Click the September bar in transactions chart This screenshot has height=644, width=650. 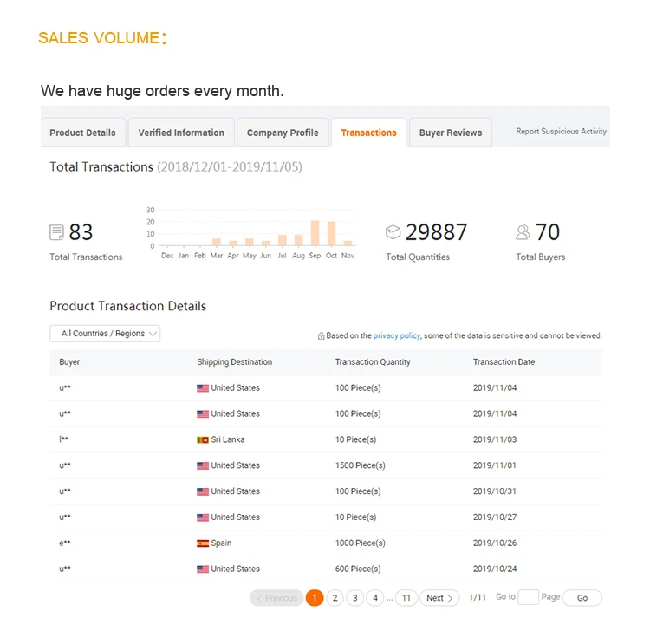[315, 234]
